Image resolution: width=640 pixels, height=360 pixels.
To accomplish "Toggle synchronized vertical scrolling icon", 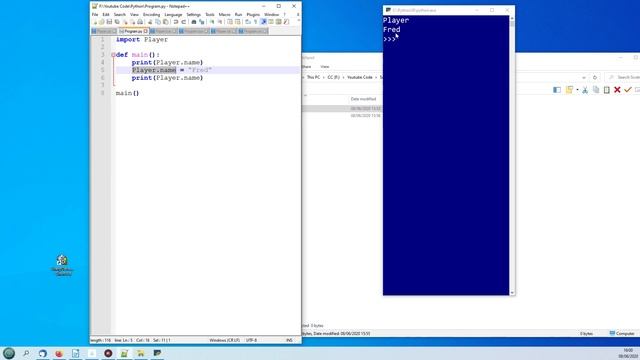I will (230, 22).
